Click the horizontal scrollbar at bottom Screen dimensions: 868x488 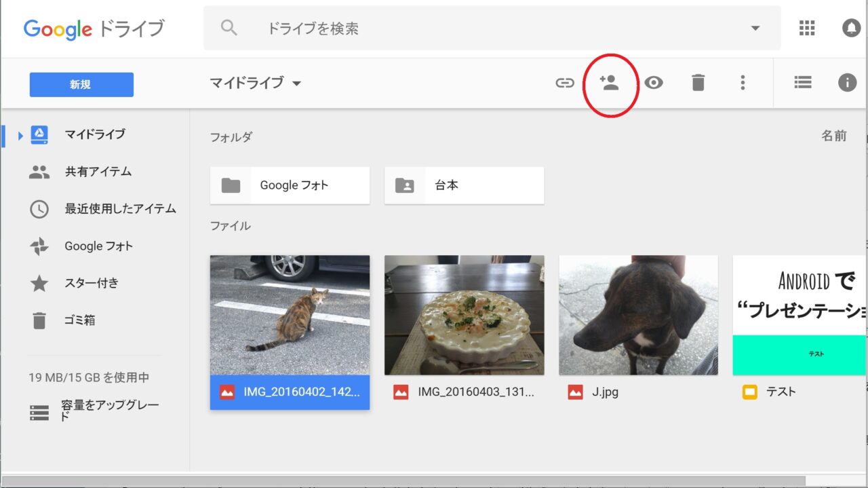click(x=407, y=481)
